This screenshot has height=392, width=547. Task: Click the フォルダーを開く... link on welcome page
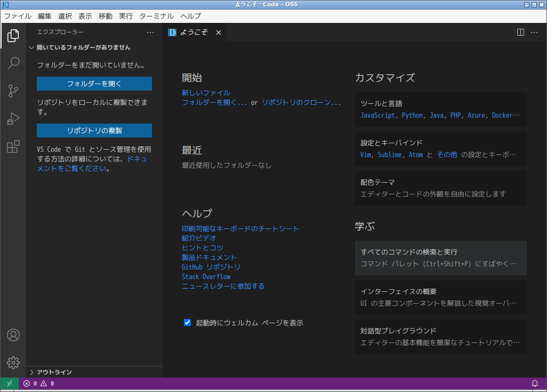[x=214, y=102]
